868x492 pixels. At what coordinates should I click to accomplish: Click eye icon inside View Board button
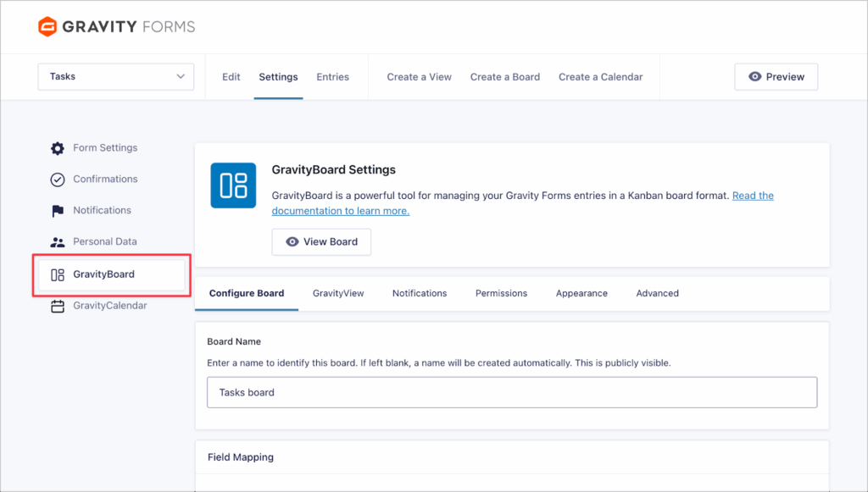coord(292,242)
